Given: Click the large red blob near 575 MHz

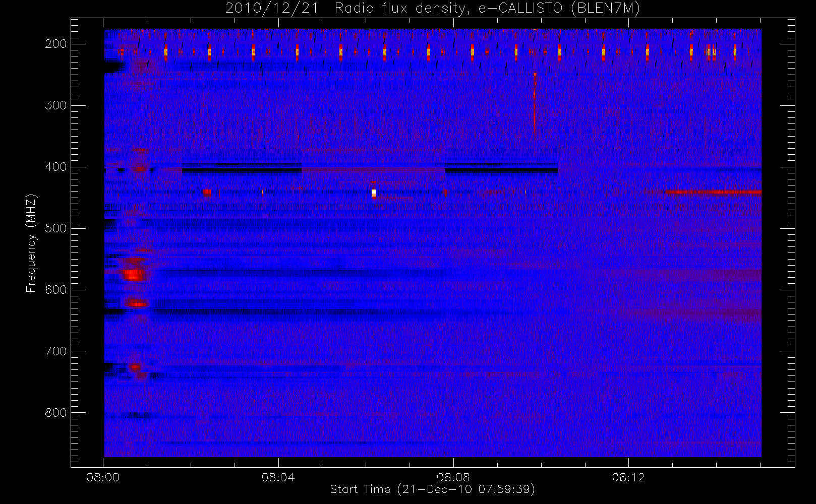Looking at the screenshot, I should 133,275.
